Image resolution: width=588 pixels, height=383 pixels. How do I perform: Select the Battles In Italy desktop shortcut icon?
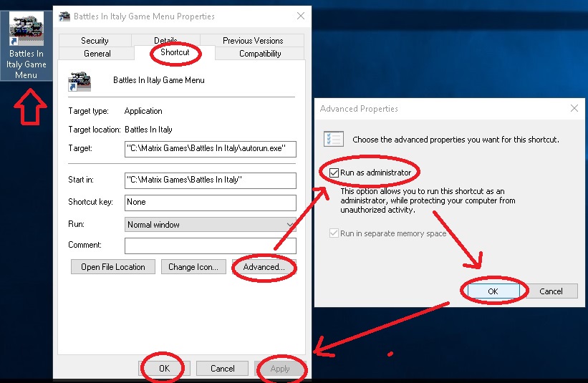point(26,46)
